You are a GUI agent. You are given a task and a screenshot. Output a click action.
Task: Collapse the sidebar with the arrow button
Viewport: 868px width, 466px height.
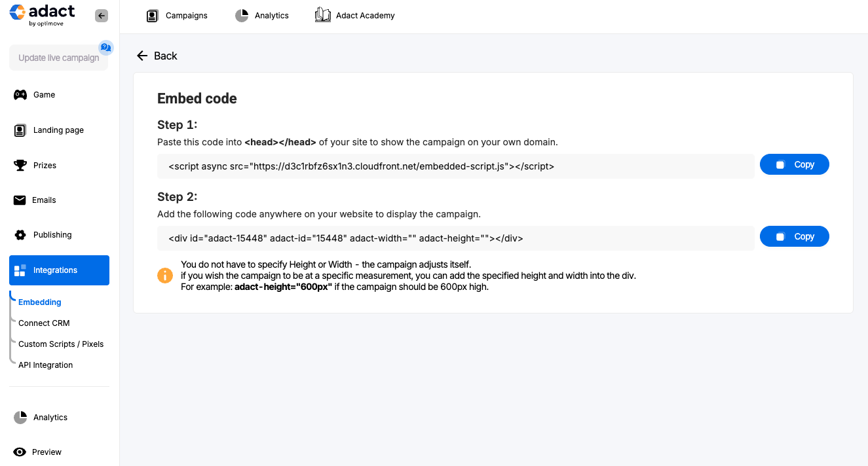point(102,16)
